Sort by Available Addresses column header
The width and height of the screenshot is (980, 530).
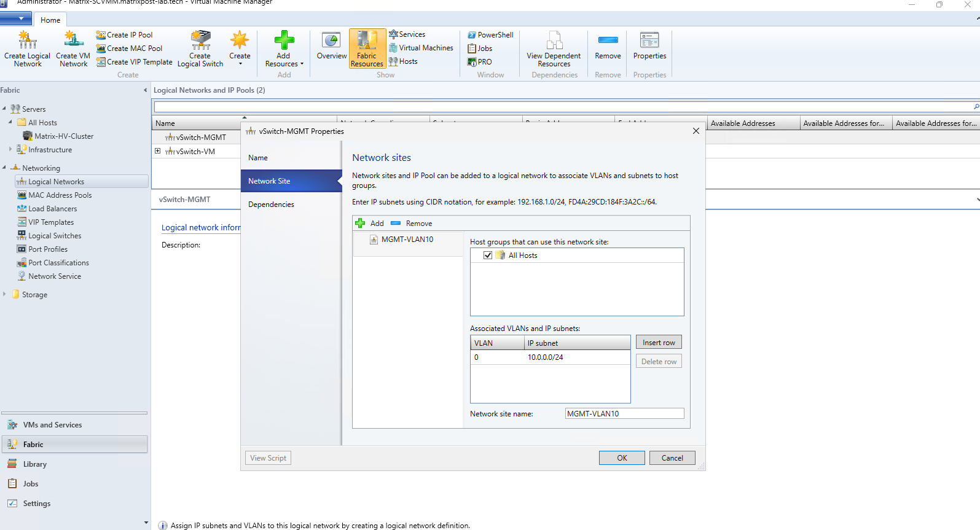[753, 123]
